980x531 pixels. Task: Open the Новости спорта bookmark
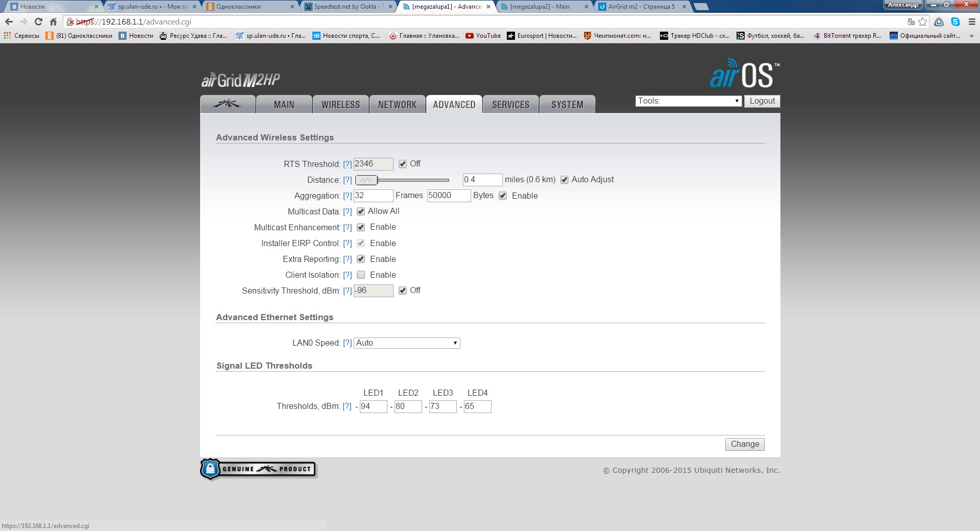(346, 36)
